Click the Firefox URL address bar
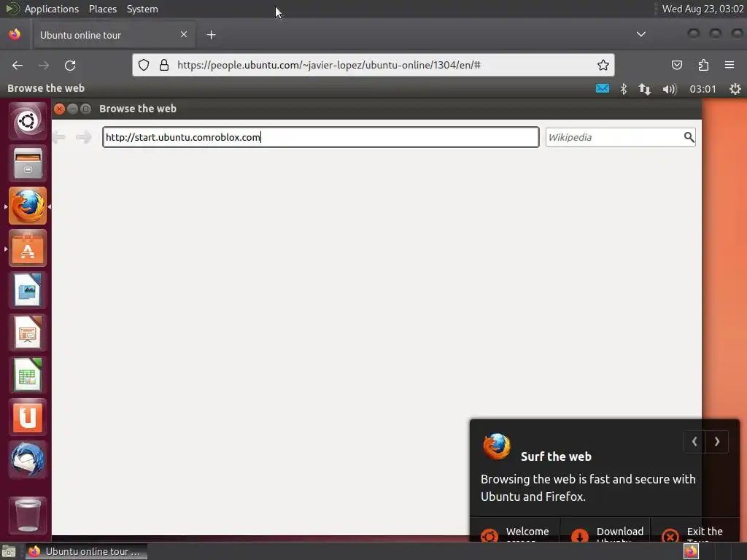Viewport: 747px width, 560px height. 373,65
